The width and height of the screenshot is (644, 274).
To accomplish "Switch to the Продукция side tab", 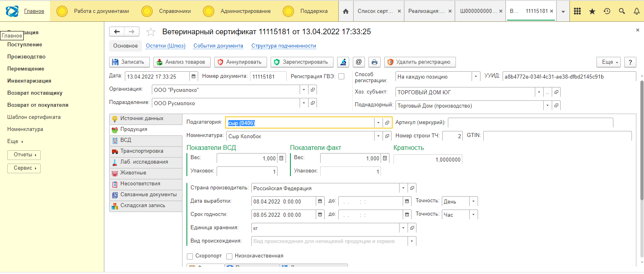I will pyautogui.click(x=146, y=130).
